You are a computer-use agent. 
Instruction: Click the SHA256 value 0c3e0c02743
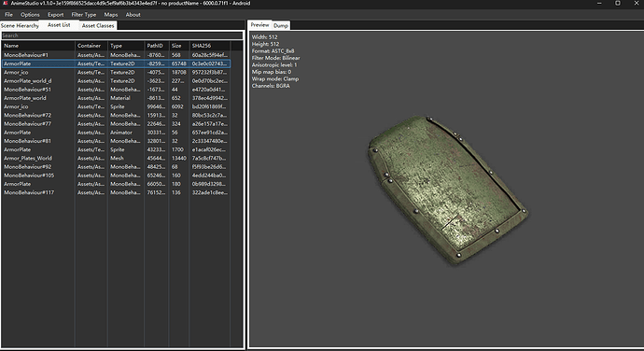click(x=209, y=63)
